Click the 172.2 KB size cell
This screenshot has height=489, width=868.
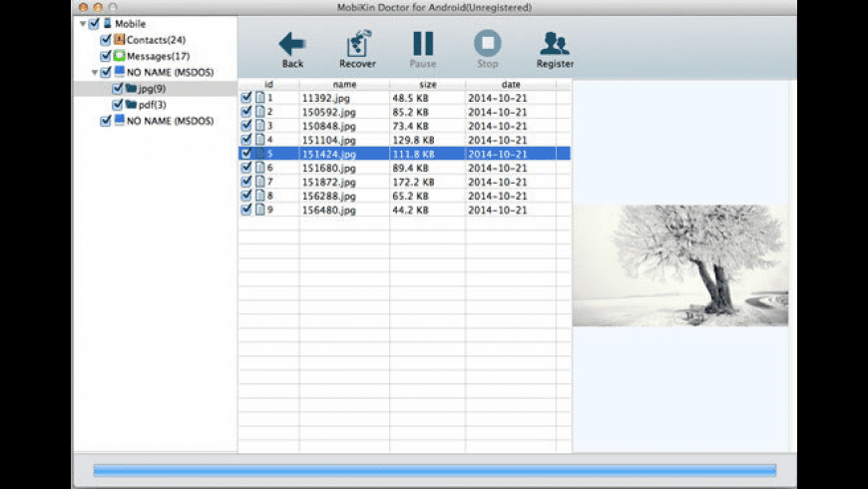(x=413, y=182)
